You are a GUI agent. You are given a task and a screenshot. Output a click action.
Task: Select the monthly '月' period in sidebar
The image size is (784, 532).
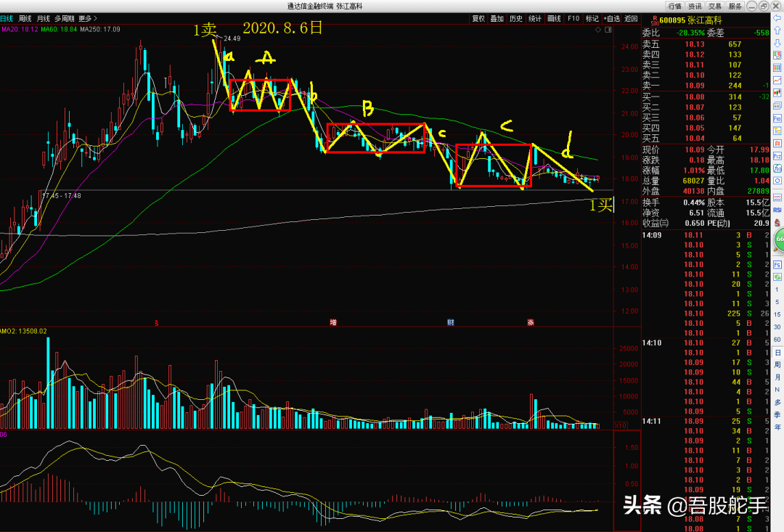coord(777,377)
